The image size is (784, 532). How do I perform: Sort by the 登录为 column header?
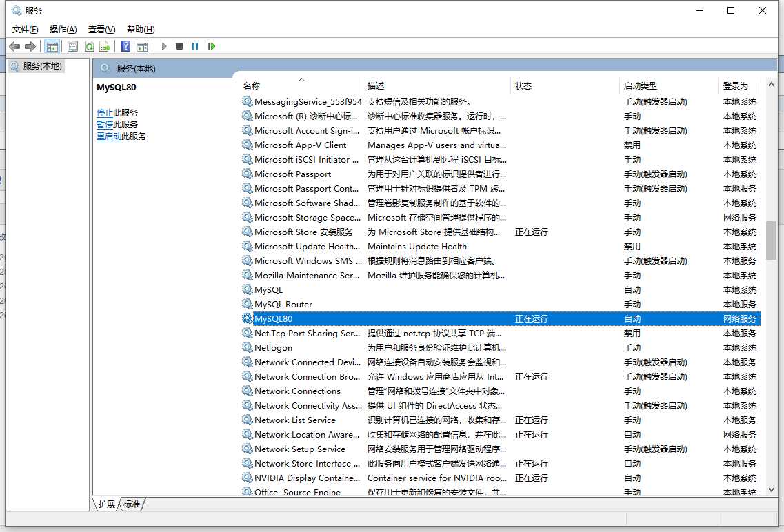click(x=739, y=86)
